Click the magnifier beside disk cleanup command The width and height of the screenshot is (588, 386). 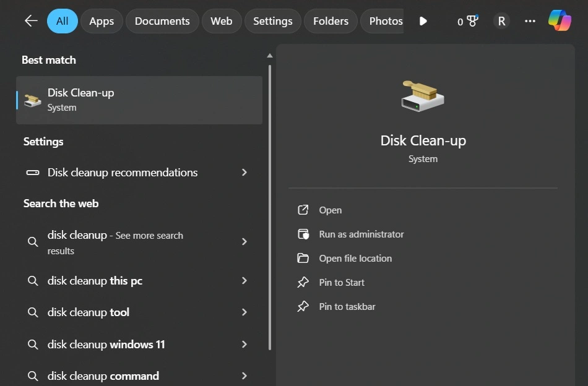pos(33,375)
